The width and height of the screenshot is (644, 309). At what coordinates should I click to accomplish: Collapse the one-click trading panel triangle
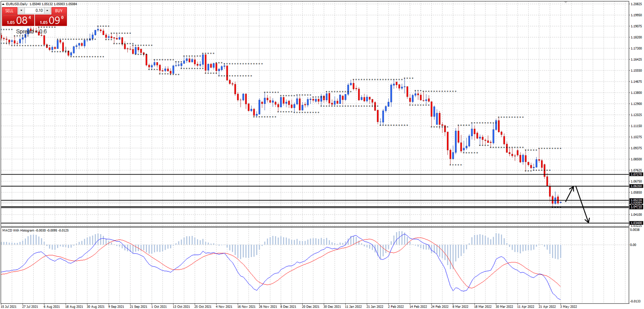click(x=3, y=4)
